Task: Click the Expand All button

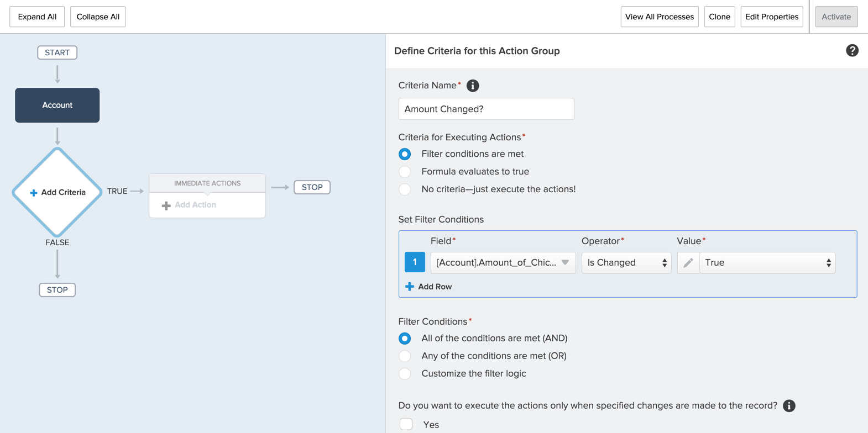Action: [37, 17]
